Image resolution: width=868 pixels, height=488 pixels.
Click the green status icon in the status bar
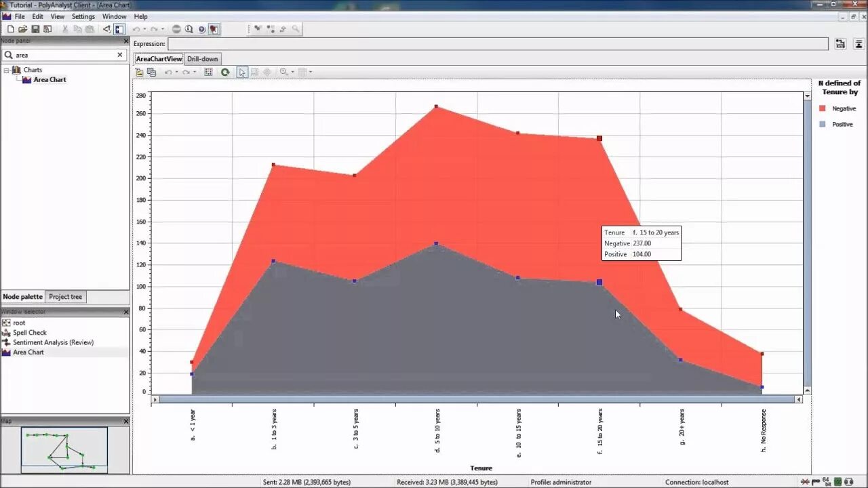click(x=837, y=482)
